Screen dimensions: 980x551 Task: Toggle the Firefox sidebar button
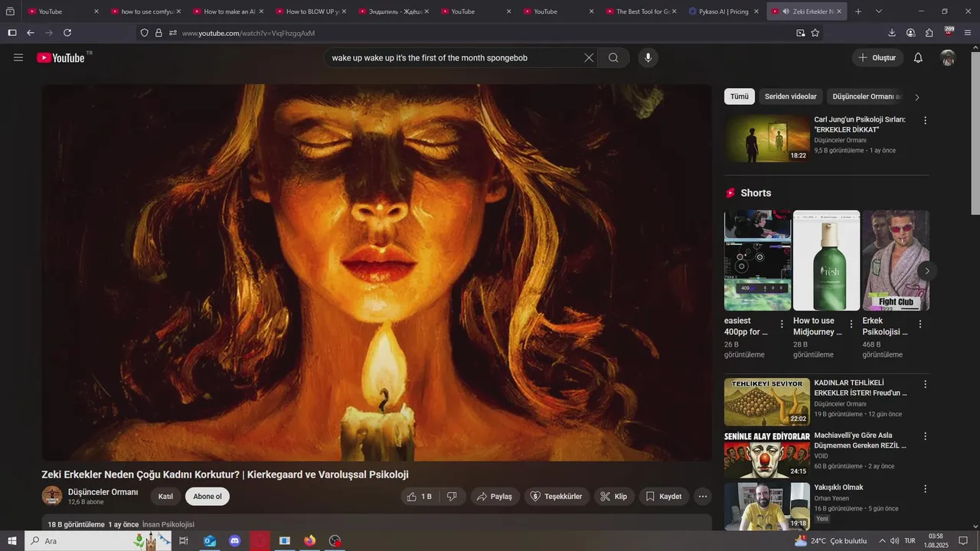click(x=11, y=33)
